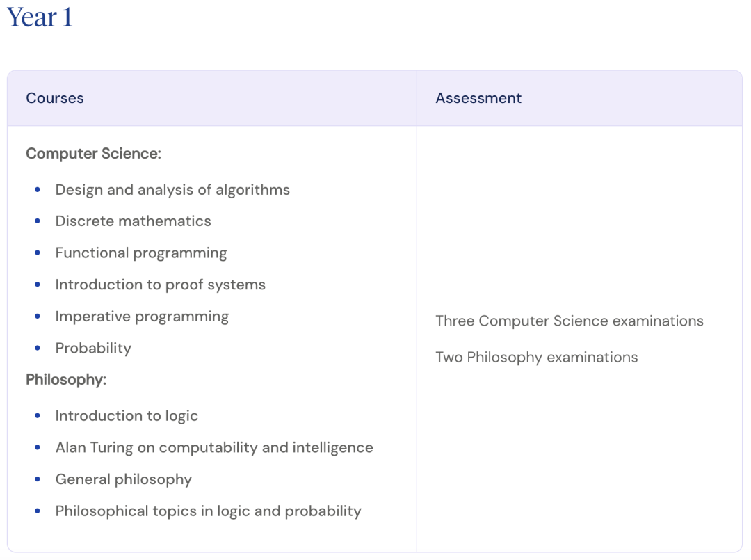
Task: Select Introduction to proof systems
Action: tap(160, 285)
